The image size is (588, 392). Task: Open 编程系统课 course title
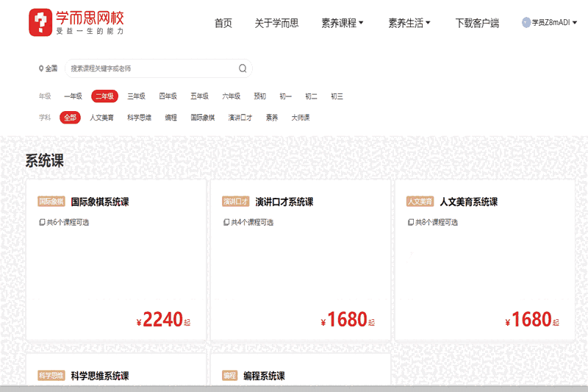[x=264, y=376]
